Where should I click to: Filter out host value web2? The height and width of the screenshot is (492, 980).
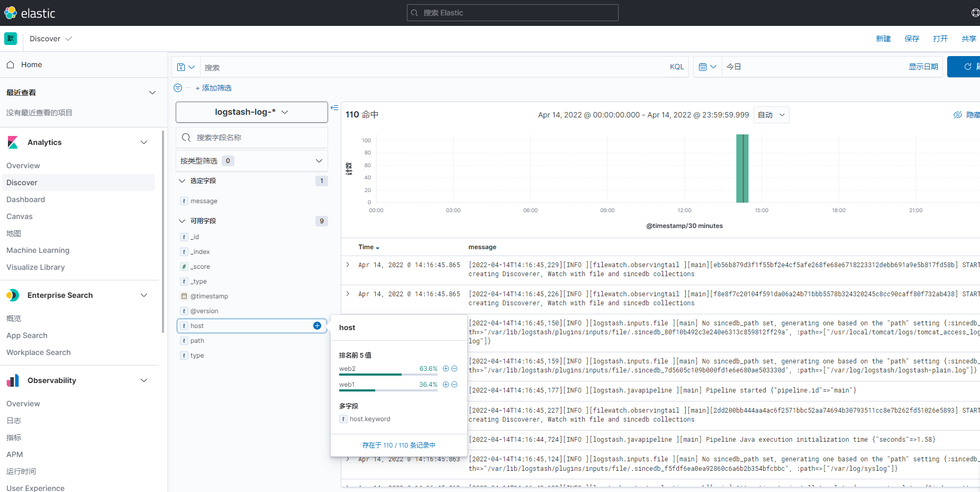coord(454,369)
